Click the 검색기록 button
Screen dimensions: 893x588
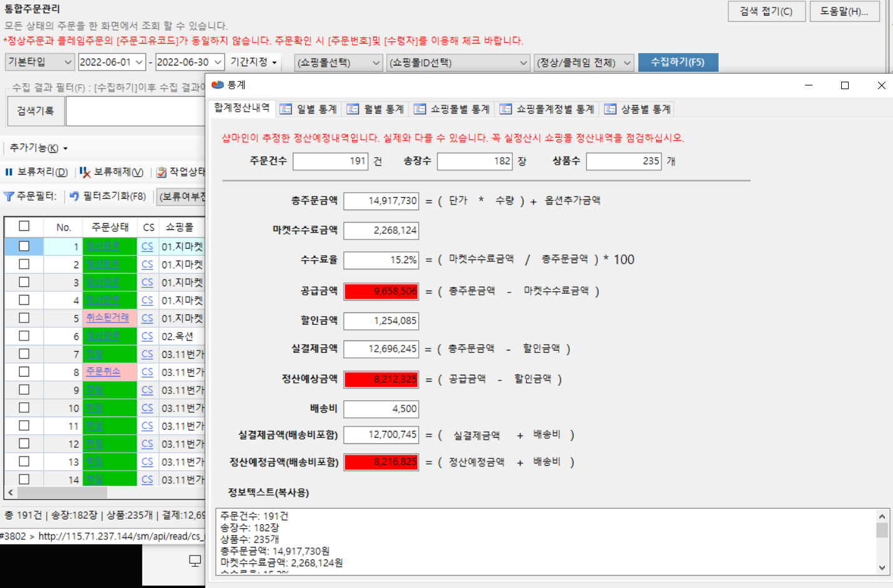[x=35, y=111]
